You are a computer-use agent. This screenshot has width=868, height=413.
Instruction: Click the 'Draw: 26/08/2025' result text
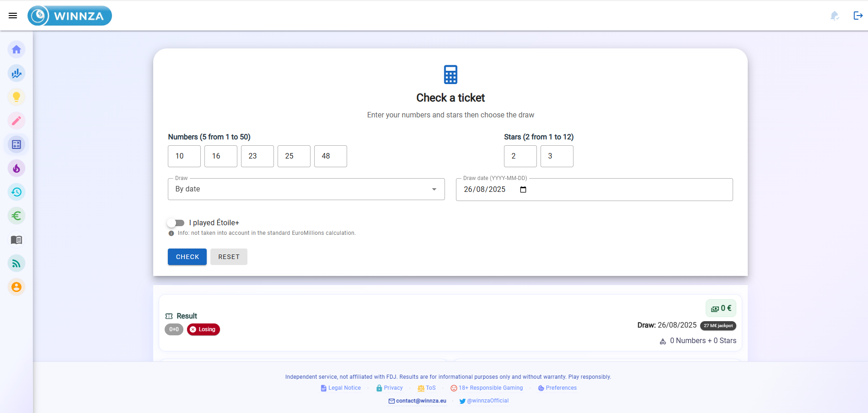[667, 325]
